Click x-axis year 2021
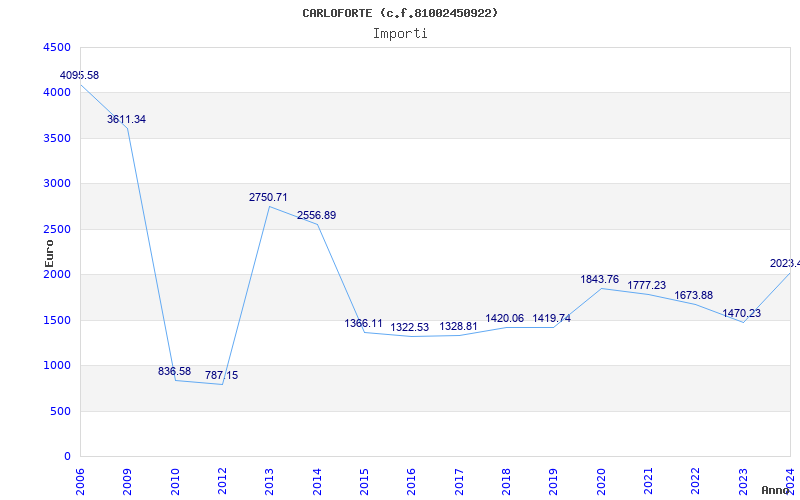Screen dimensions: 800x500 [647, 482]
